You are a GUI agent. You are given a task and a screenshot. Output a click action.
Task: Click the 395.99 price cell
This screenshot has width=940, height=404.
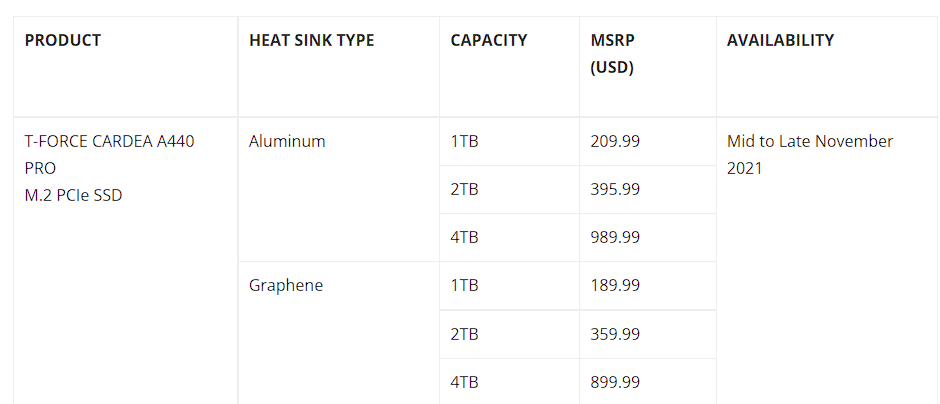click(x=647, y=189)
